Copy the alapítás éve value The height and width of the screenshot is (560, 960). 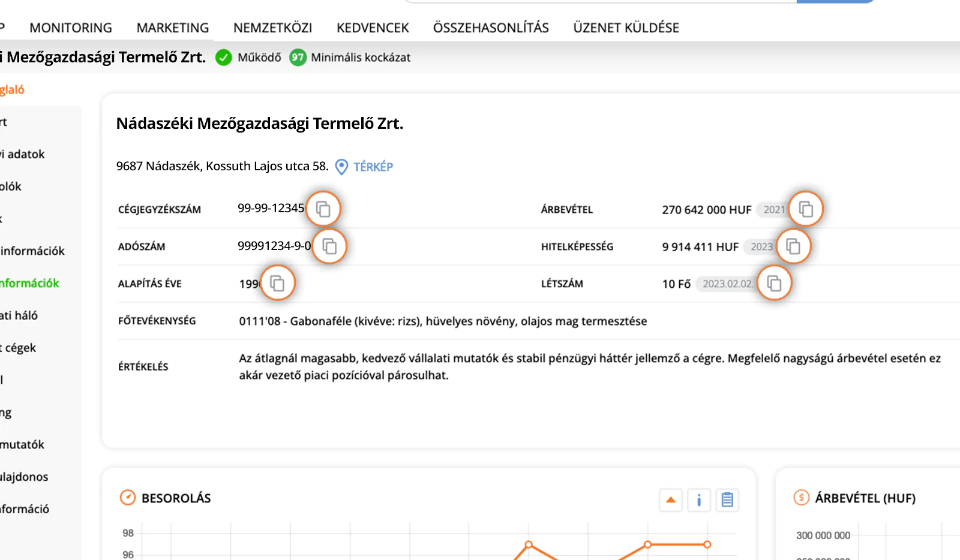(278, 282)
